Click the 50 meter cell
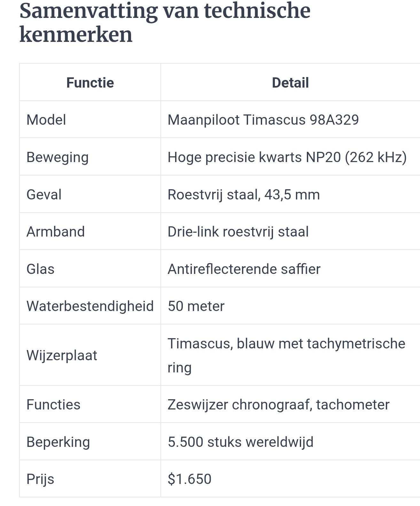The height and width of the screenshot is (506, 420). [x=290, y=306]
